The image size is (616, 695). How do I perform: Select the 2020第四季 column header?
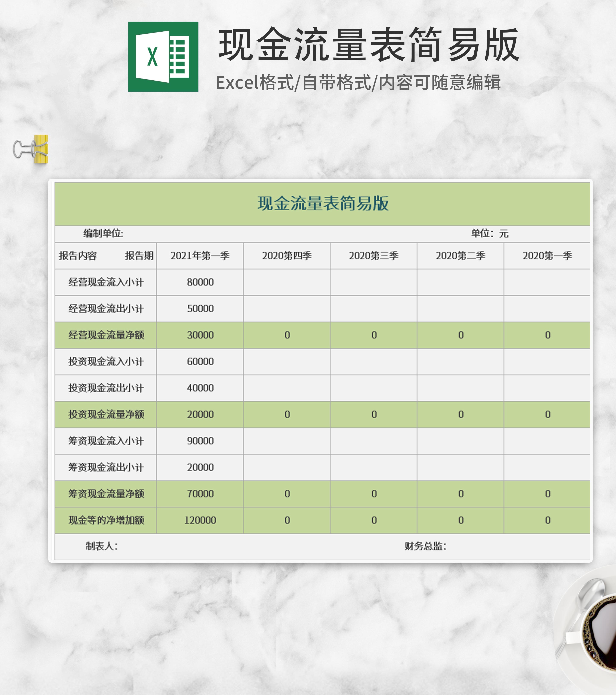click(286, 256)
